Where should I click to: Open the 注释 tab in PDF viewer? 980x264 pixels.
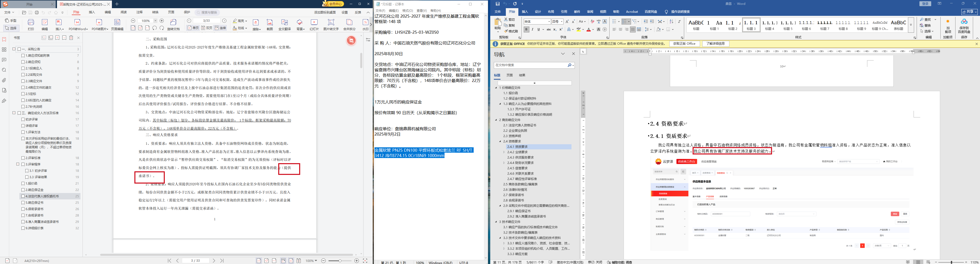[x=140, y=13]
